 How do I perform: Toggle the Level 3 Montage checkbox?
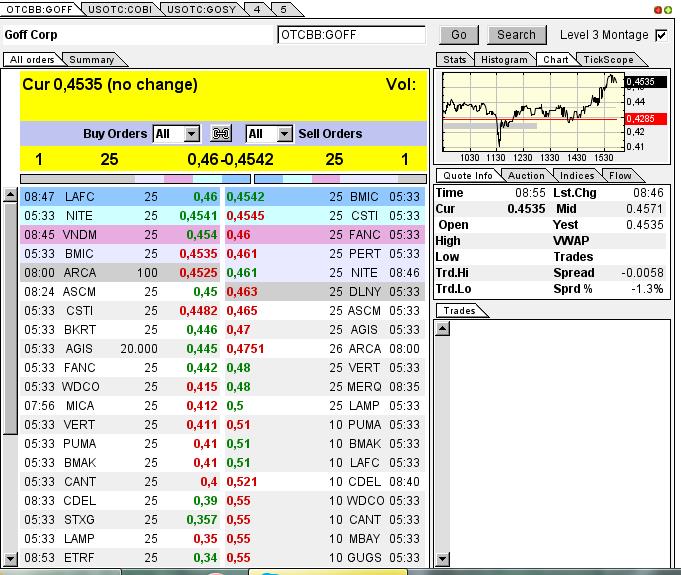[661, 35]
